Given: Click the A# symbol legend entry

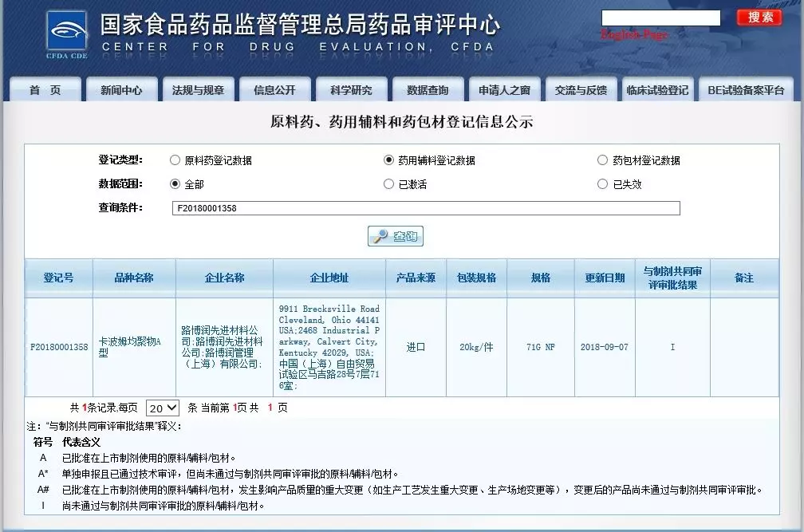Looking at the screenshot, I should point(43,490).
